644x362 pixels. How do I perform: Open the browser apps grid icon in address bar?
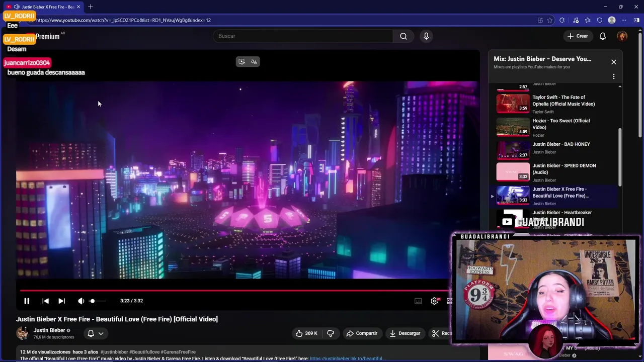[x=540, y=20]
